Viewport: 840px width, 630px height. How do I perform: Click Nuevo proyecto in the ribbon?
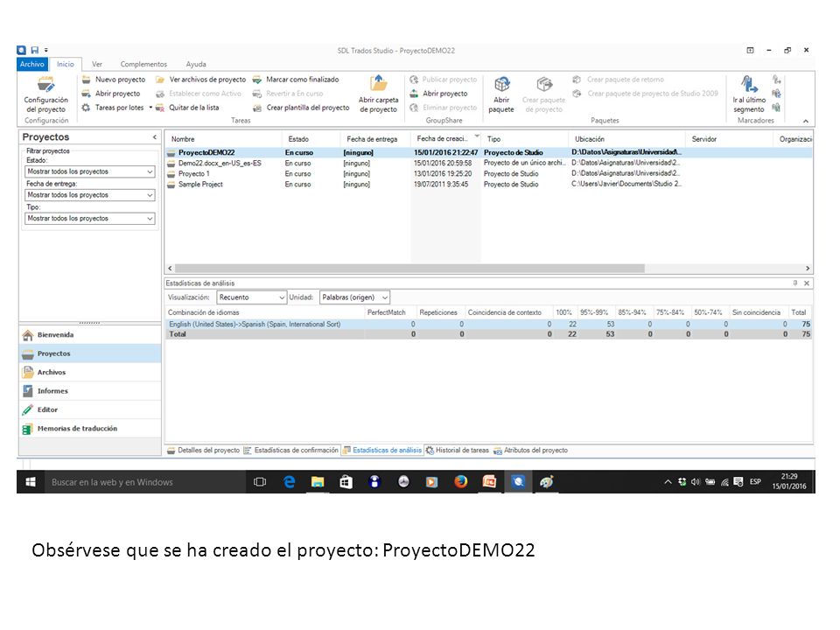coord(114,80)
